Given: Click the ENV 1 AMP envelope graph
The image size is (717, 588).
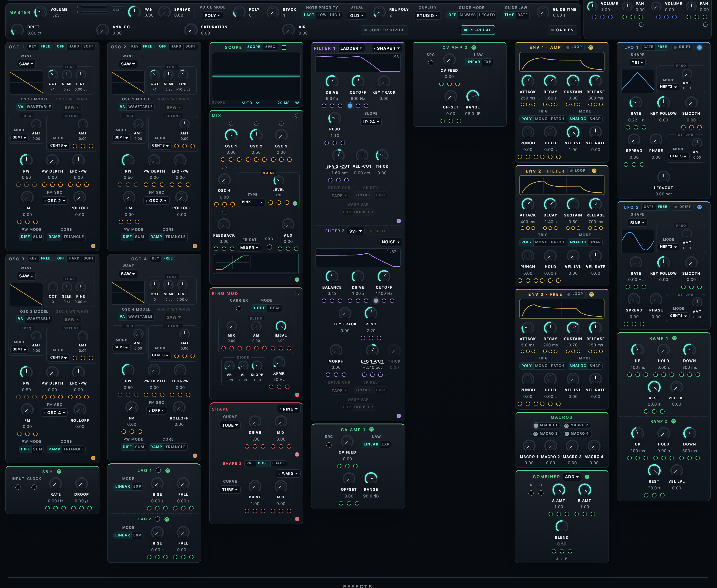Looking at the screenshot, I should (x=562, y=62).
